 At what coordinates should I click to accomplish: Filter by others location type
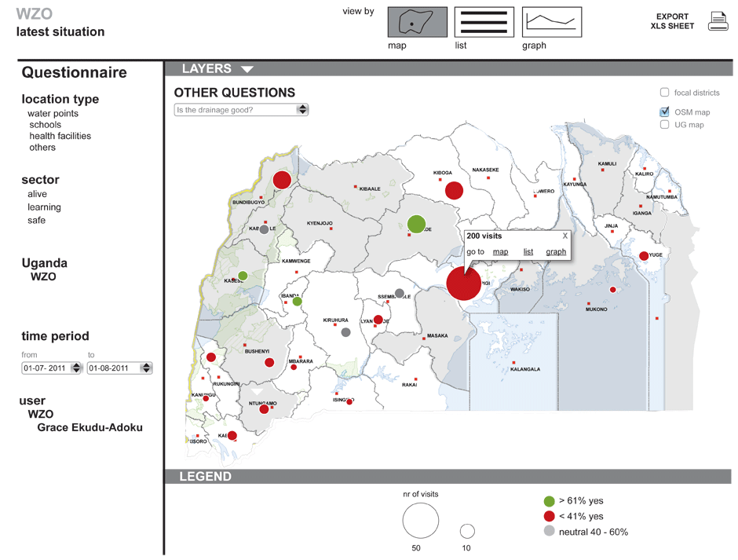click(x=42, y=148)
